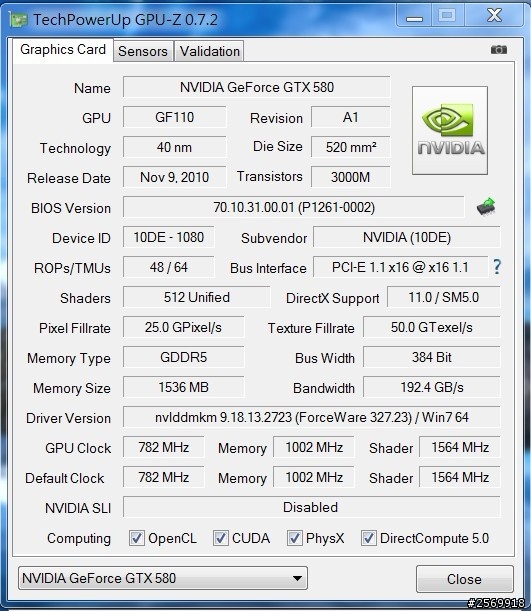Viewport: 531px width, 611px height.
Task: Click the Default Clock field 782 MHz
Action: tap(164, 477)
